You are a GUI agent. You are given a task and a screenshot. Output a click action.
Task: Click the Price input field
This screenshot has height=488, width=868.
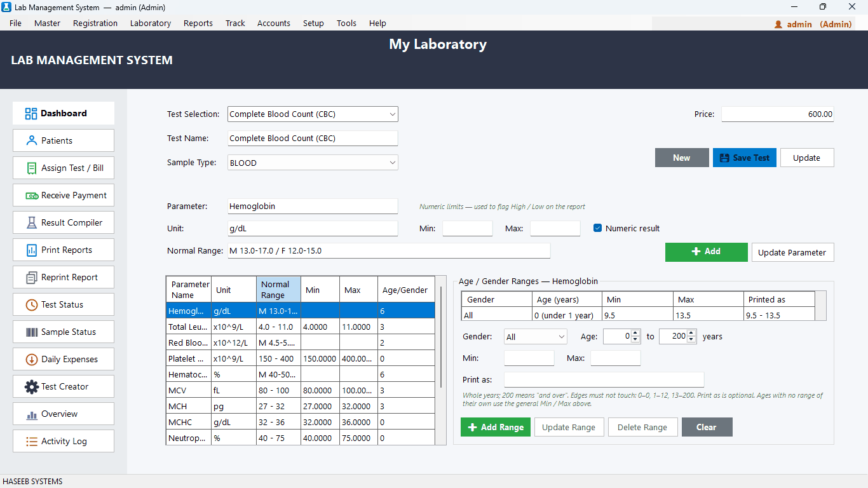(x=777, y=114)
